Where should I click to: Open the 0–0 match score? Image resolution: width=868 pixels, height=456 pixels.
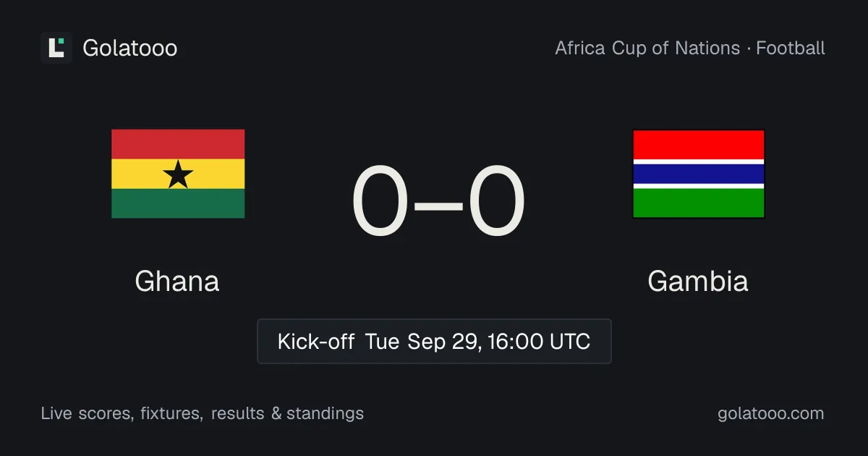click(438, 202)
